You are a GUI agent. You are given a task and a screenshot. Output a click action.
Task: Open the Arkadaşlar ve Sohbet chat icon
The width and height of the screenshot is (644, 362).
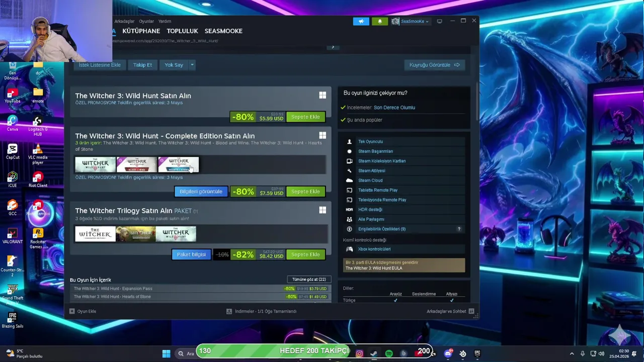click(471, 311)
